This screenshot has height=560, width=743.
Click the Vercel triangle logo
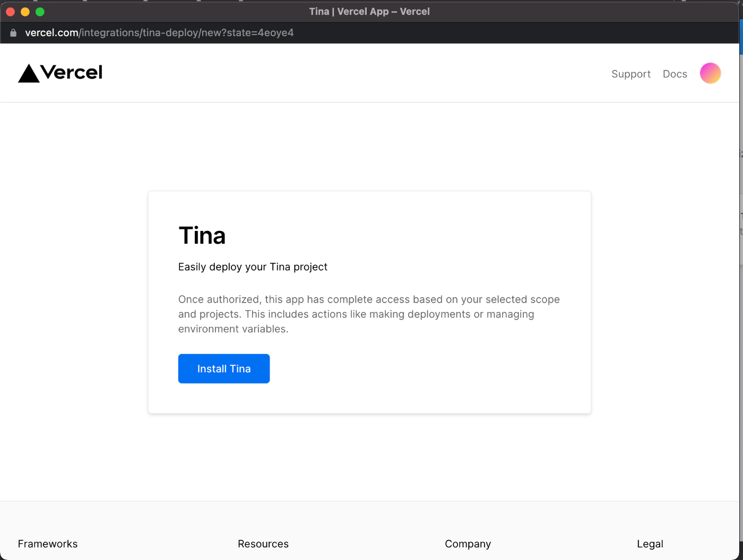[x=29, y=73]
